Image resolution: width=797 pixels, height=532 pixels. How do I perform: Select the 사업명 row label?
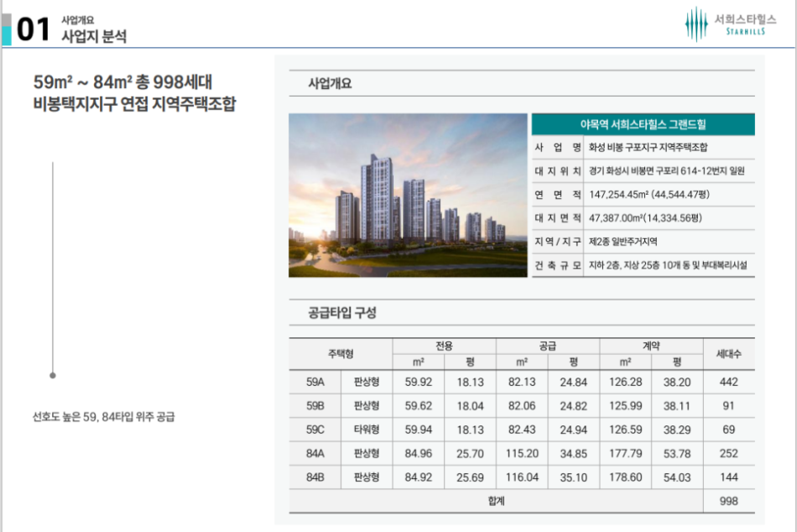pyautogui.click(x=558, y=148)
